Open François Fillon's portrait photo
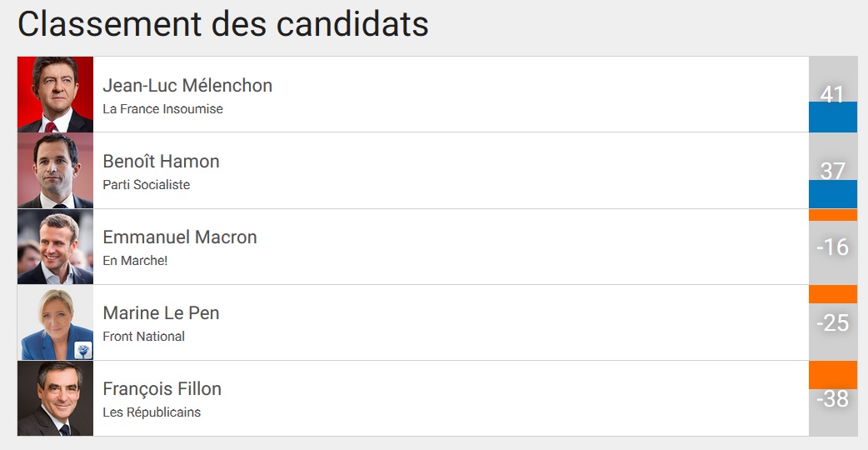The height and width of the screenshot is (450, 868). [55, 398]
